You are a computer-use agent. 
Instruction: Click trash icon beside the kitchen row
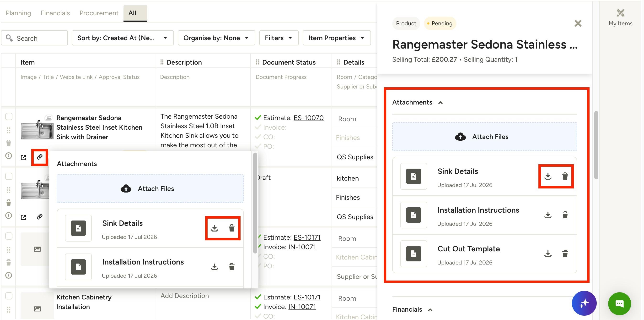click(x=9, y=203)
